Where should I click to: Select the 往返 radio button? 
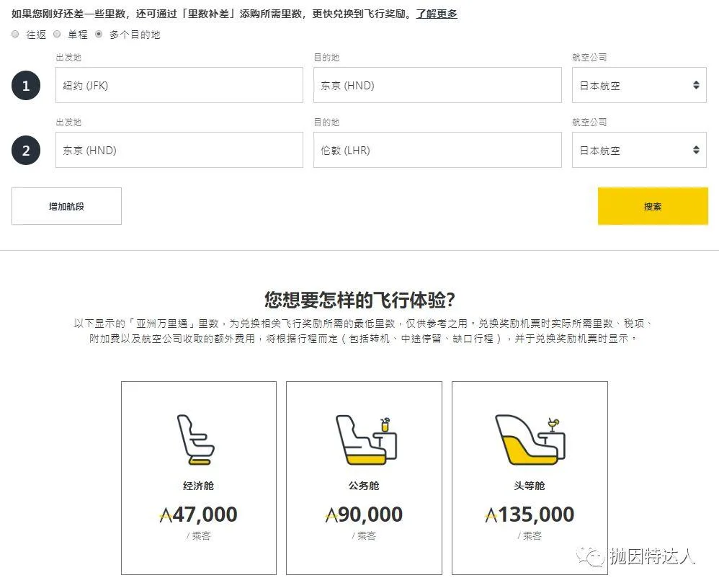pyautogui.click(x=15, y=33)
